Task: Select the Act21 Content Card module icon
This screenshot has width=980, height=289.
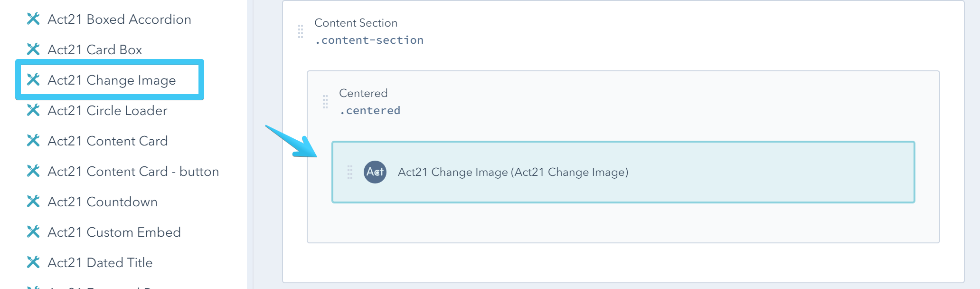Action: tap(33, 141)
